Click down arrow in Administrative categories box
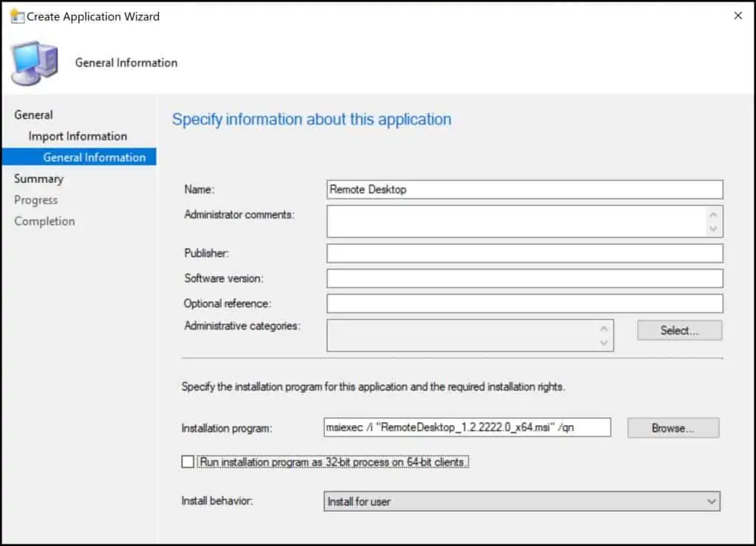This screenshot has height=546, width=756. coord(604,342)
